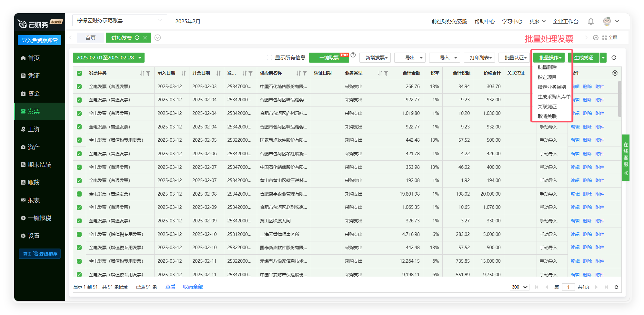This screenshot has width=644, height=315.
Task: Filter by 发票种类 funnel icon
Action: pyautogui.click(x=148, y=73)
